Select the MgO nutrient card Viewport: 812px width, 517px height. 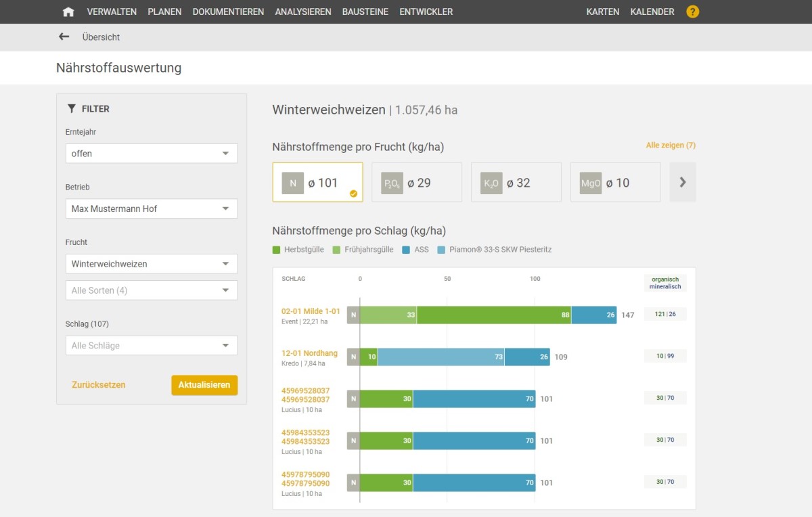[x=615, y=182]
